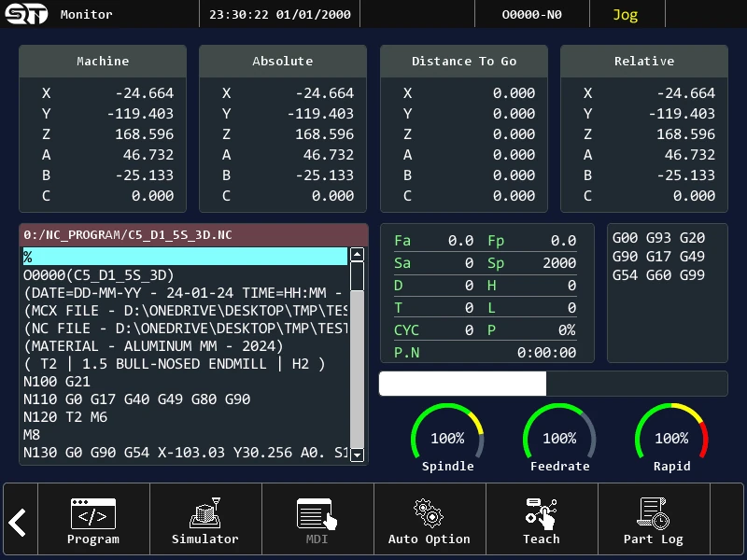The height and width of the screenshot is (560, 747).
Task: Select the Relative coordinates panel header
Action: tap(644, 61)
